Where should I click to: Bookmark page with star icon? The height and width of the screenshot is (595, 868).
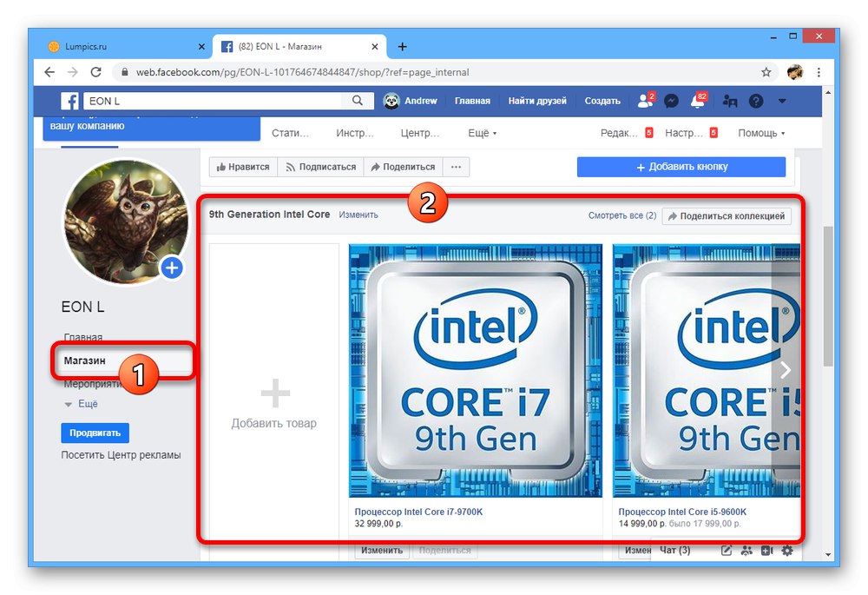pos(766,72)
